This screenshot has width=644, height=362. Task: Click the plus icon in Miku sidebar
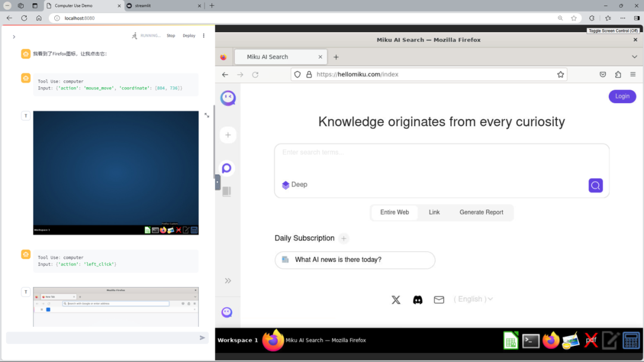pos(228,135)
